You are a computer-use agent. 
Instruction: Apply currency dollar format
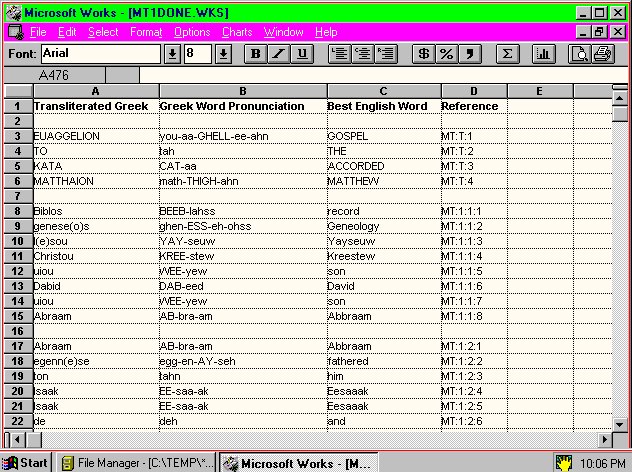click(x=423, y=54)
